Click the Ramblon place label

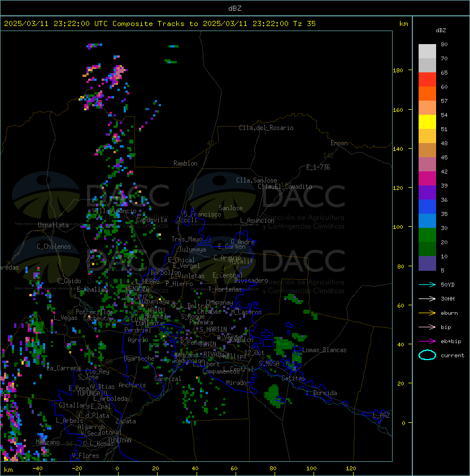185,163
